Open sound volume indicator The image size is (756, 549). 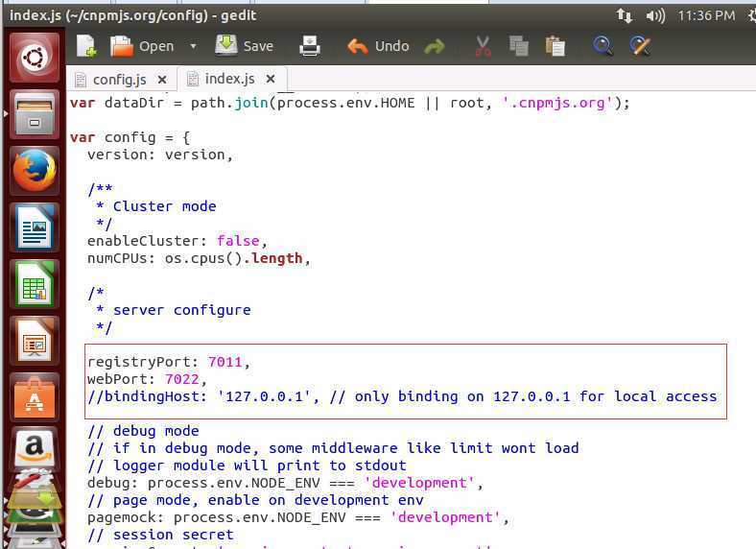click(x=655, y=16)
